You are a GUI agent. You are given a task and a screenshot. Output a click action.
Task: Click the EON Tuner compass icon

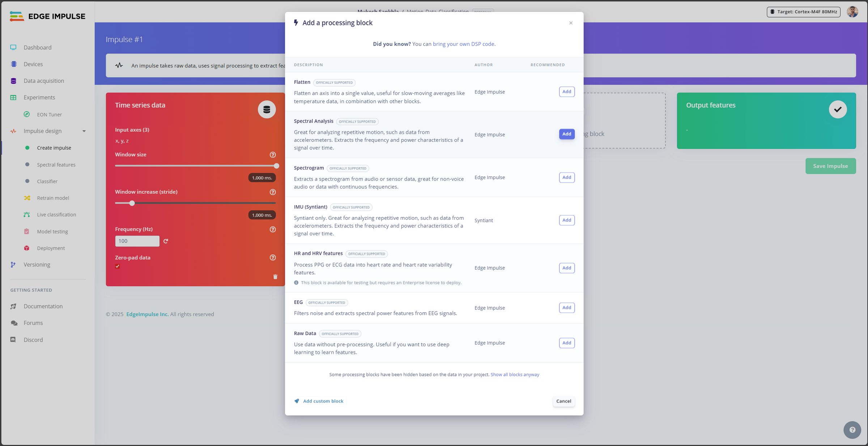tap(27, 114)
